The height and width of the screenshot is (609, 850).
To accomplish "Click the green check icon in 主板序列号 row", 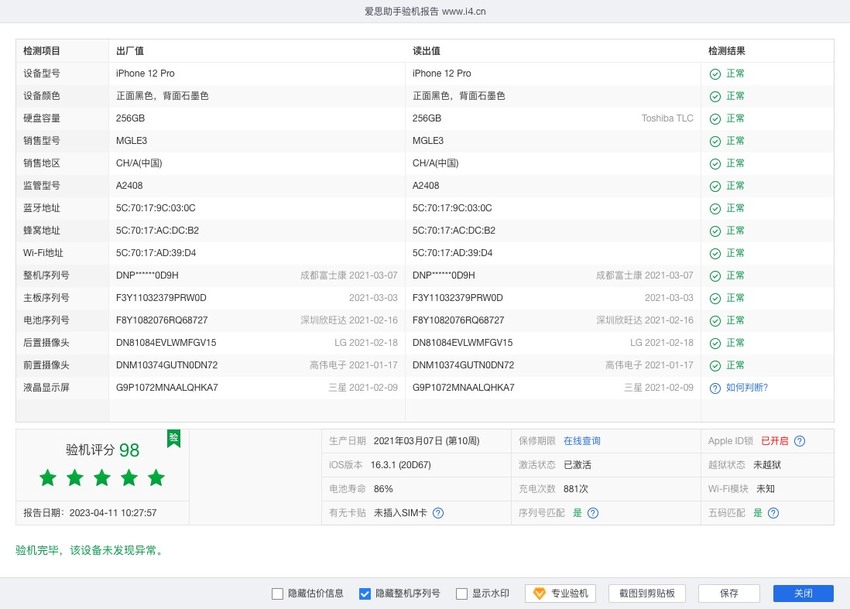I will pos(715,298).
